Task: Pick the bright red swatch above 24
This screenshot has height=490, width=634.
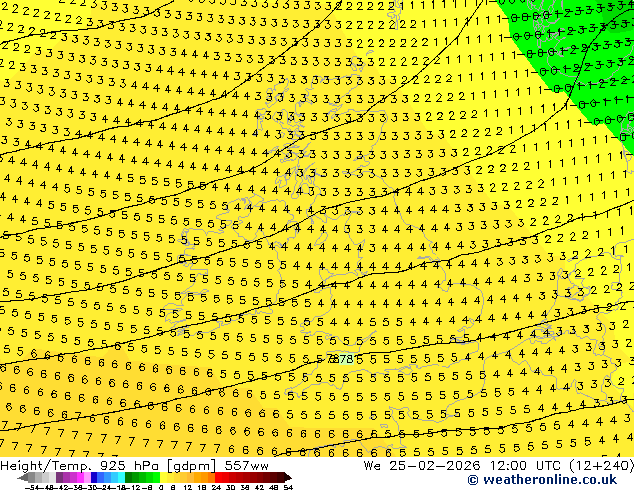Action: point(218,478)
